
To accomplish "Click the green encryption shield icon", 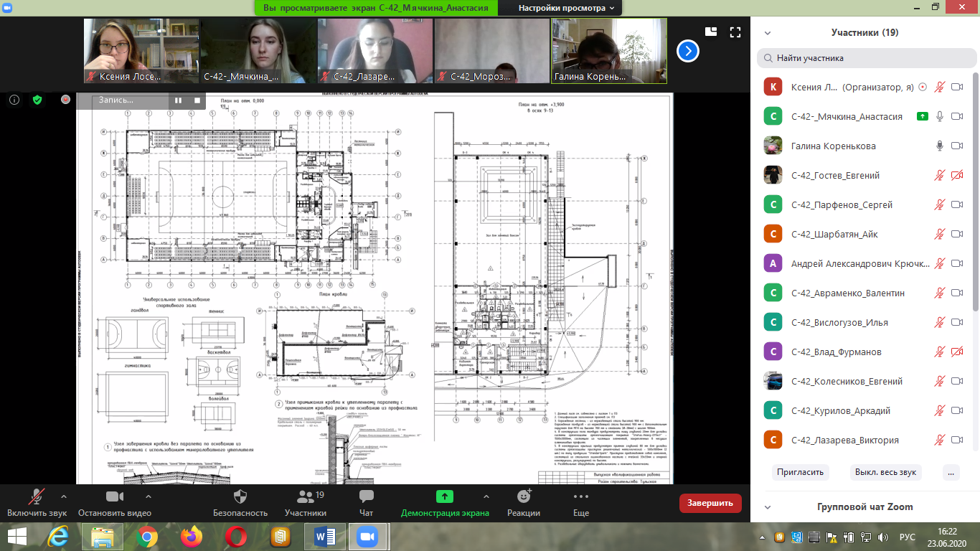I will click(37, 100).
